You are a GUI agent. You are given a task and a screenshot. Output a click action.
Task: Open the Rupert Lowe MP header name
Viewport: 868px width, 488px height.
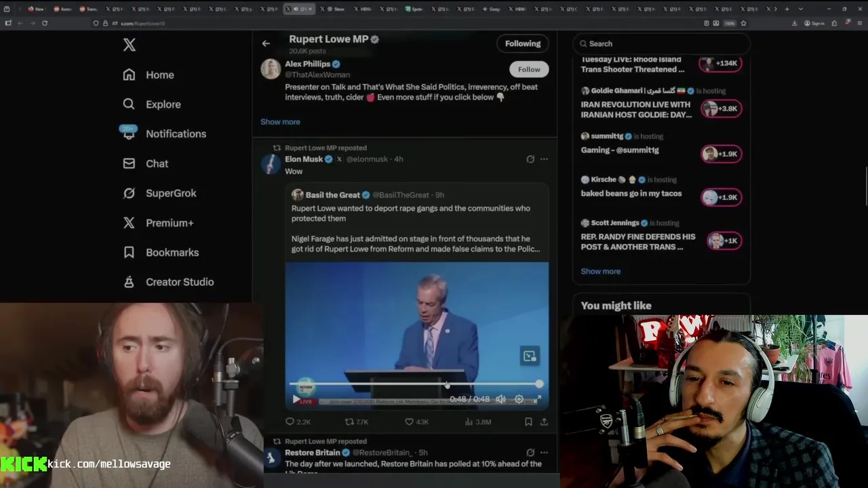(328, 39)
